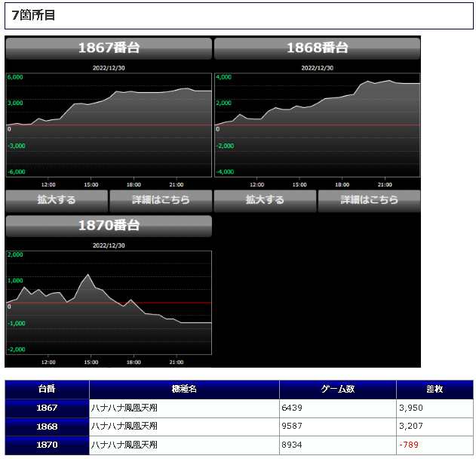Click the red -789 difference value
Viewport: 476px width, 459px height.
409,445
